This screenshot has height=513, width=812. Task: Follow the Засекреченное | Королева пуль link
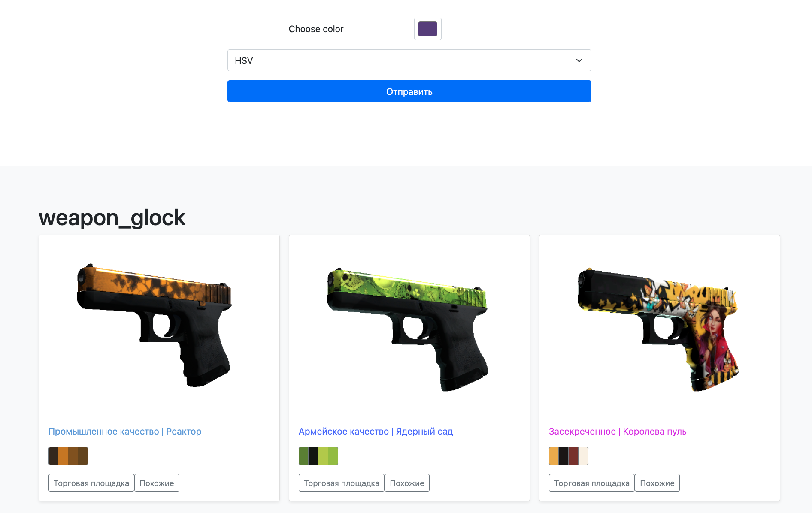point(618,432)
